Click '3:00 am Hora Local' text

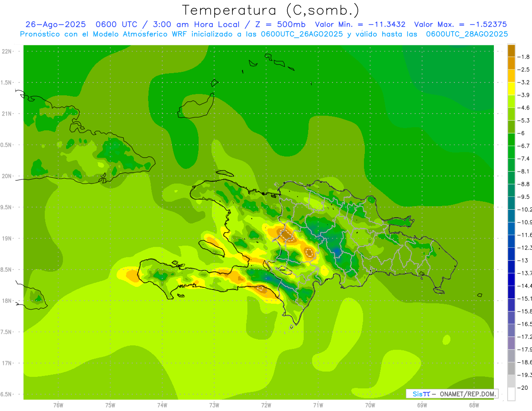(196, 24)
